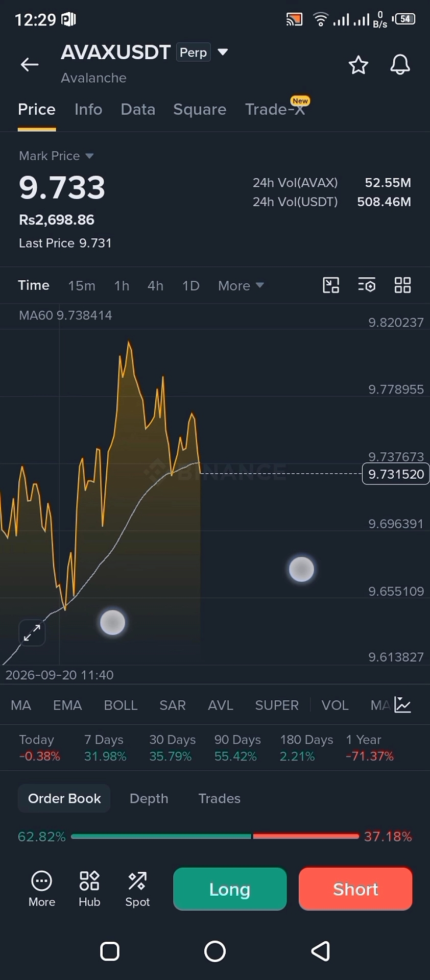The width and height of the screenshot is (430, 980).
Task: Click the buy/sell ratio bar
Action: pos(215,837)
